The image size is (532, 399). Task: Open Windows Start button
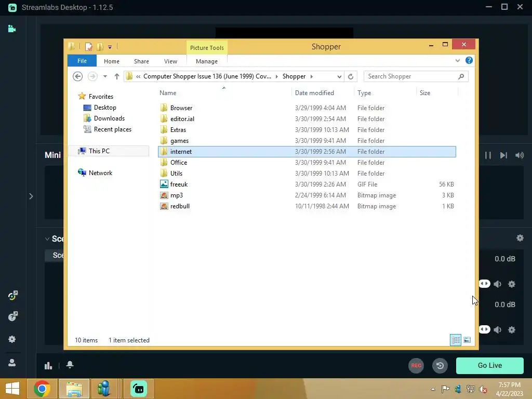click(12, 389)
